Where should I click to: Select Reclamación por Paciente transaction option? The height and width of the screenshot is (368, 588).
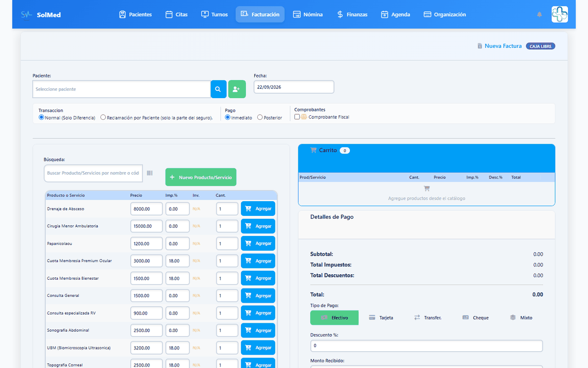coord(103,118)
